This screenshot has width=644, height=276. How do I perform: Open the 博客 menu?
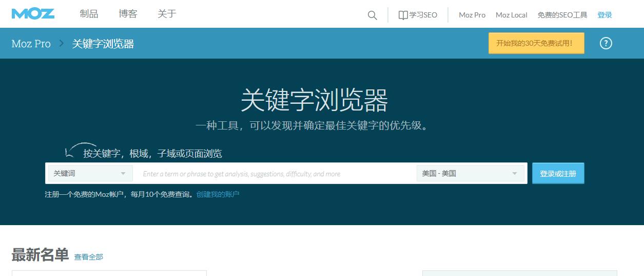click(x=128, y=14)
